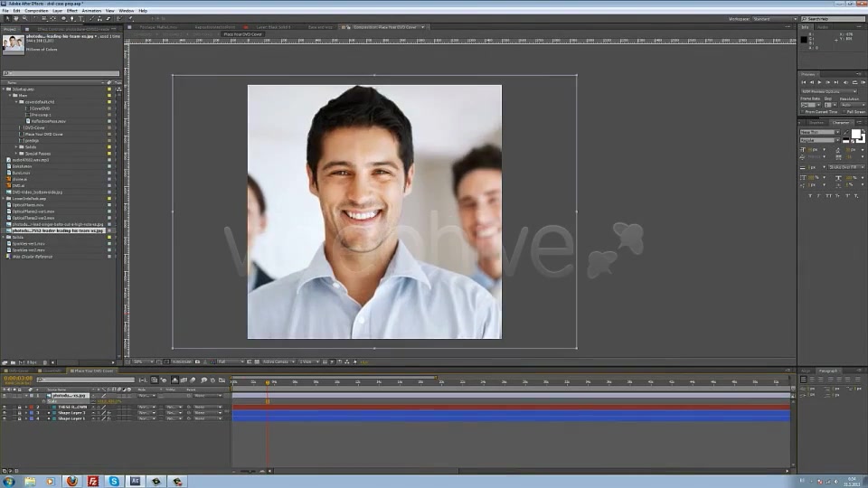Toggle visibility of layer 2 text layer
This screenshot has height=488, width=868.
point(5,408)
